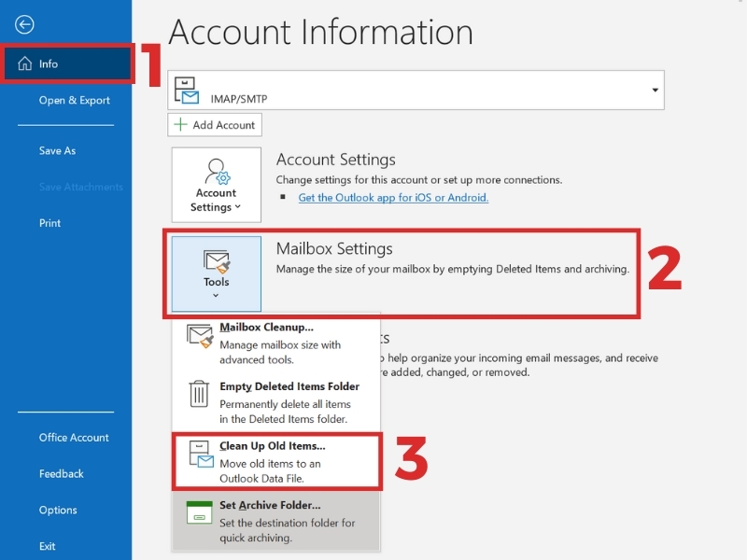Select the Feedback sidebar entry
The image size is (747, 560).
click(61, 474)
